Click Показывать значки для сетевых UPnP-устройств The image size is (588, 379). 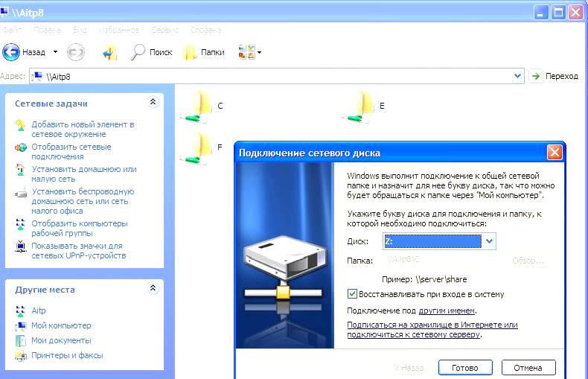pos(79,251)
